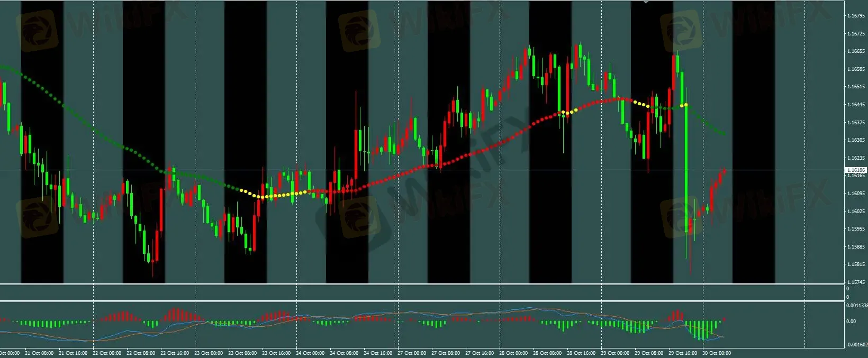Image resolution: width=868 pixels, height=358 pixels.
Task: Click the chart shift triangle marker at top
Action: point(645,3)
